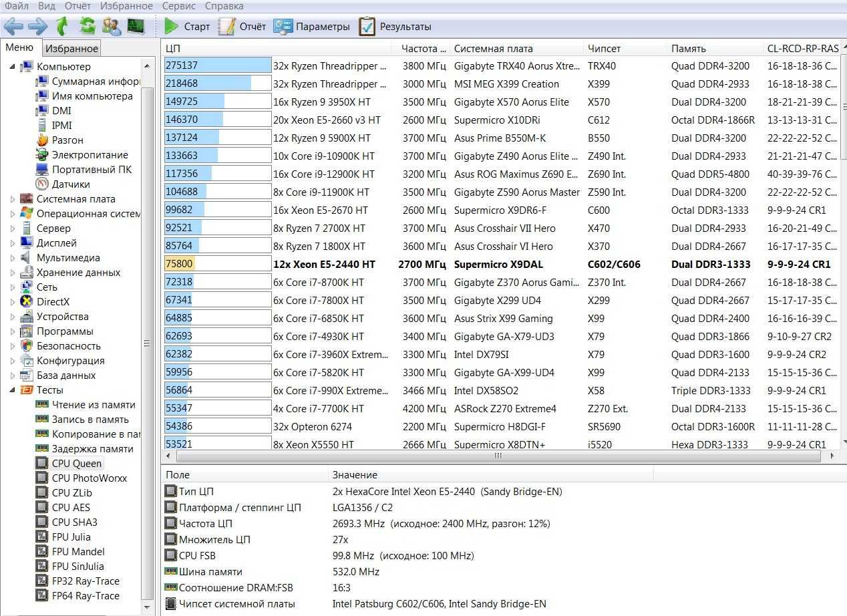Select the 12x Xeon E5-2440 HT result row
Image resolution: width=847 pixels, height=616 pixels.
coord(502,265)
